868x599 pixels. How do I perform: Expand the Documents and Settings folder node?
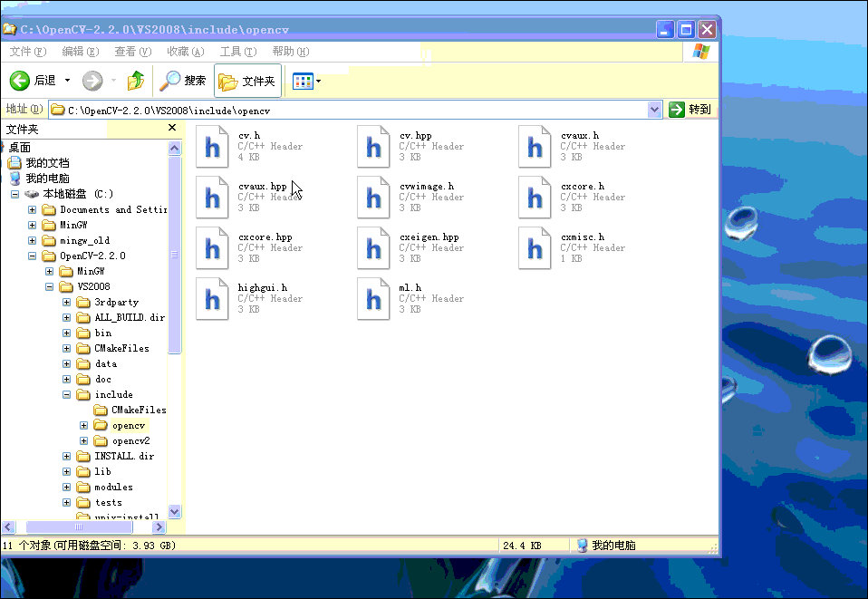coord(32,210)
